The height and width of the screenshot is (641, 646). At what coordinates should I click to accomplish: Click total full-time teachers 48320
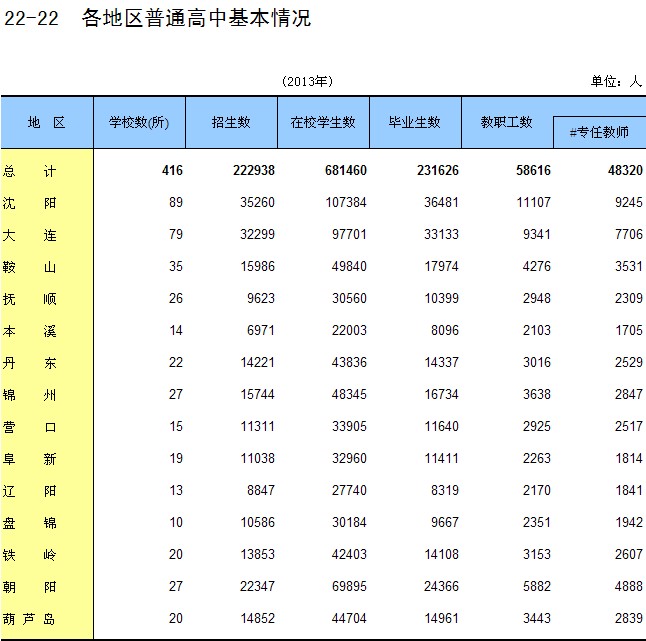[625, 170]
